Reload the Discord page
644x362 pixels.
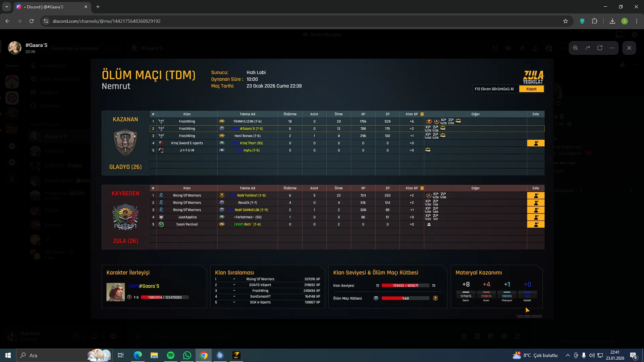[x=32, y=21]
